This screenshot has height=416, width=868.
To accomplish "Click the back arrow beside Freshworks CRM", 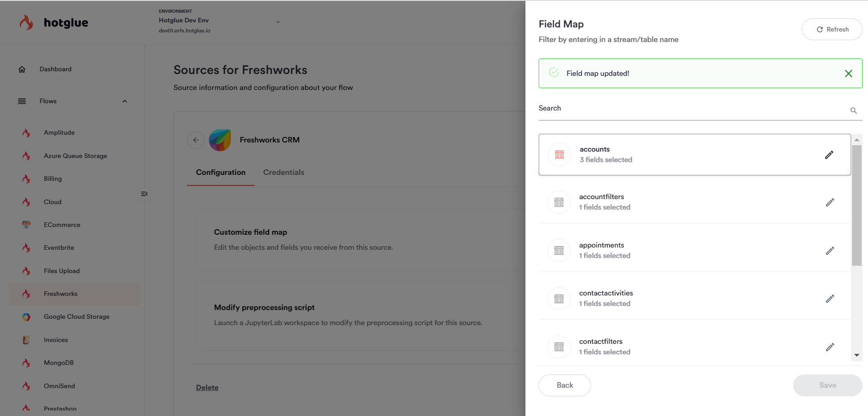I will (x=196, y=140).
